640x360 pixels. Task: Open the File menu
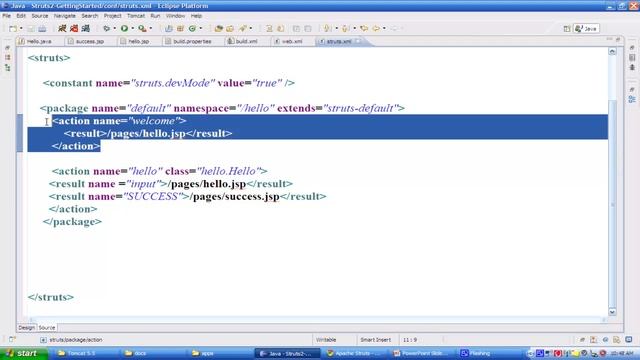click(7, 16)
